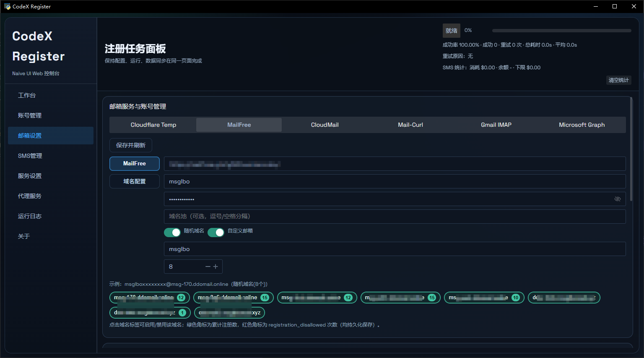Go to 账号管理 in the sidebar
Screen dimensions: 644x358
tap(51, 115)
